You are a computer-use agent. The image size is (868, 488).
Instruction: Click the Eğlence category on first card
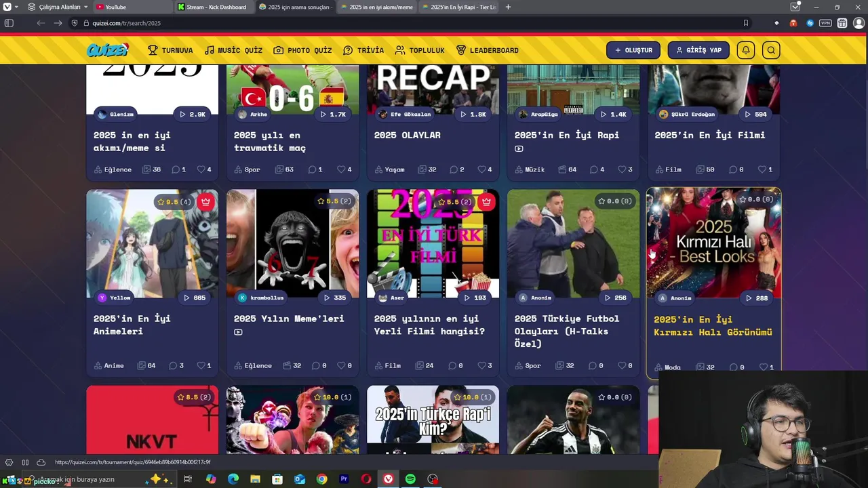pyautogui.click(x=113, y=169)
